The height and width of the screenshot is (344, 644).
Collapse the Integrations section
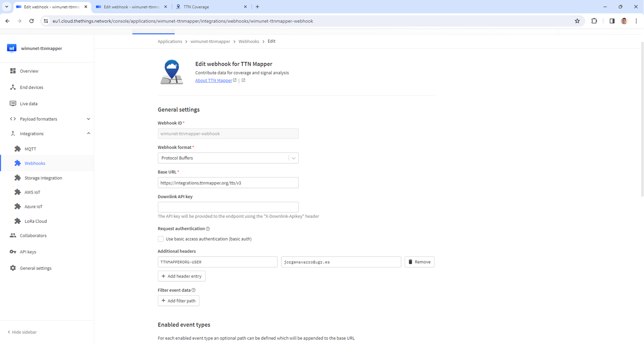tap(88, 134)
